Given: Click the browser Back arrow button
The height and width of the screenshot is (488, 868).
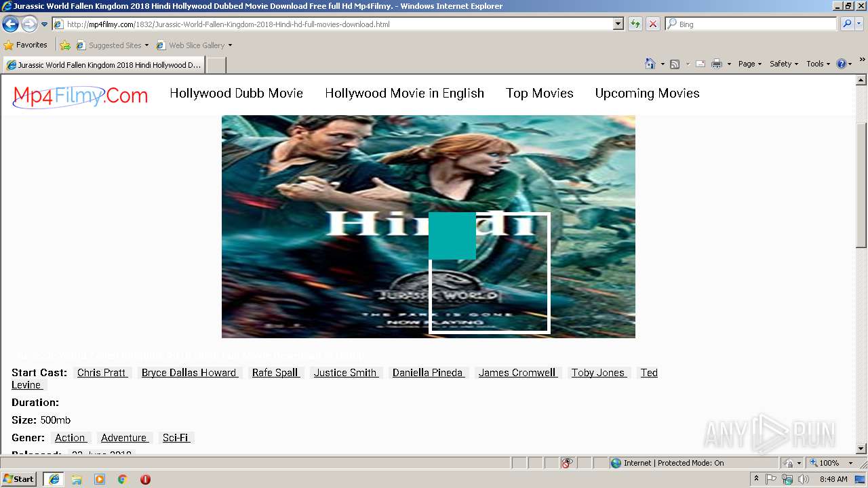Looking at the screenshot, I should click(10, 24).
